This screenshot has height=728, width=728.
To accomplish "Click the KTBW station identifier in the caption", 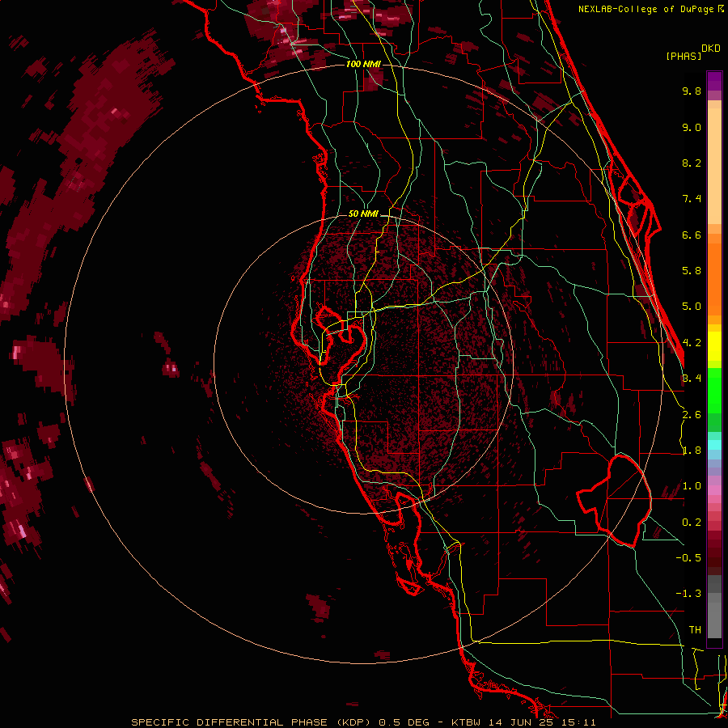I will [465, 722].
